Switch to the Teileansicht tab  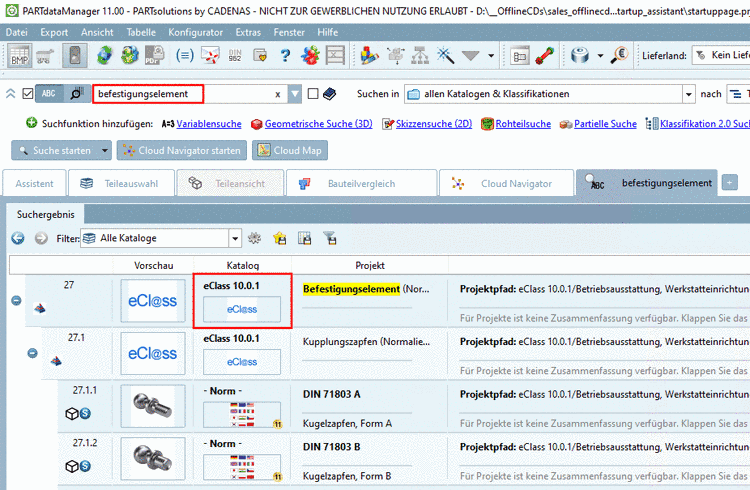click(x=230, y=183)
